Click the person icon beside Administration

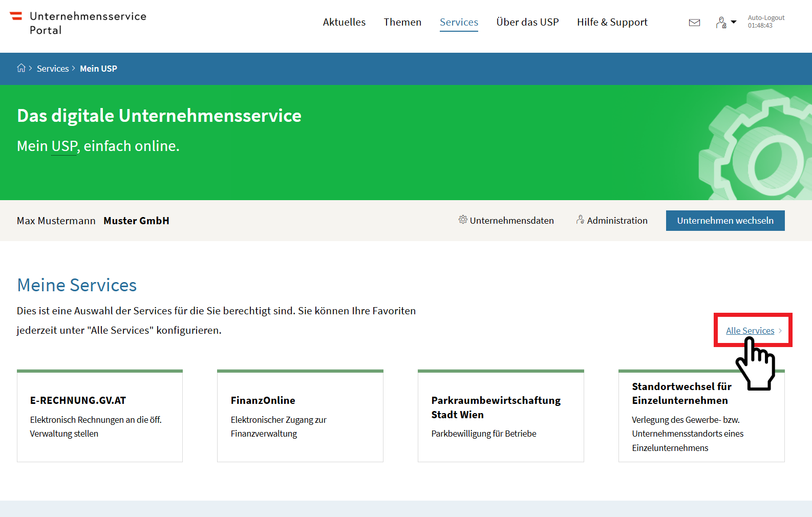tap(580, 220)
